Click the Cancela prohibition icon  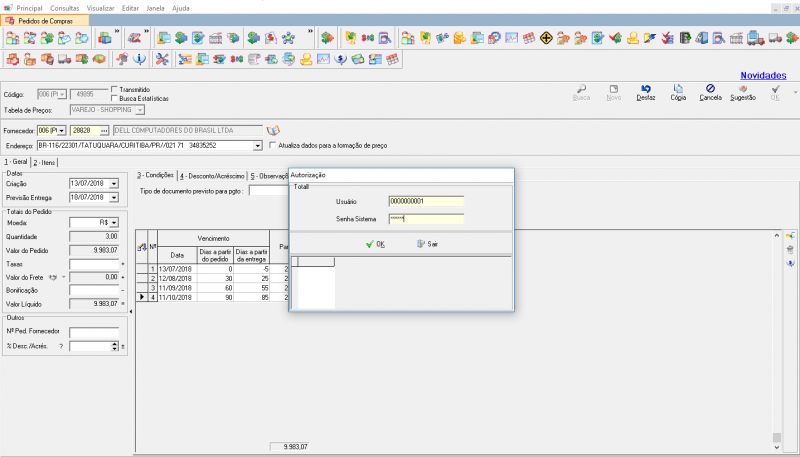710,89
